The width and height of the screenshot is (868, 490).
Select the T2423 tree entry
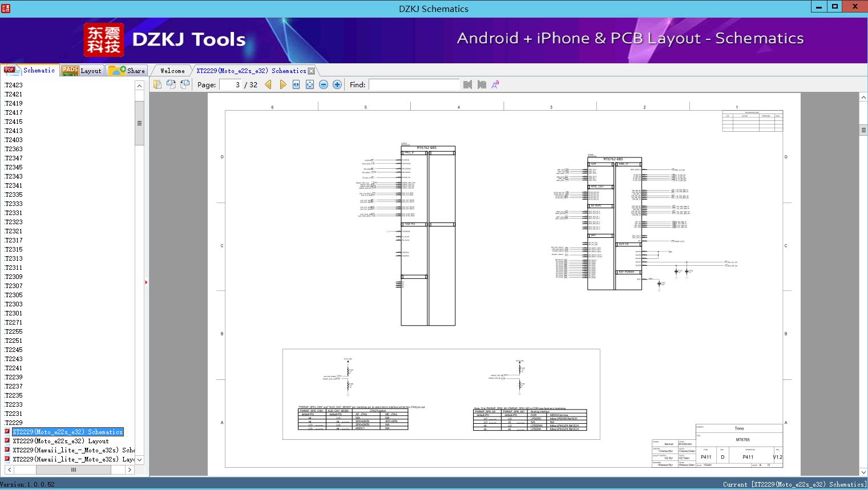(14, 85)
